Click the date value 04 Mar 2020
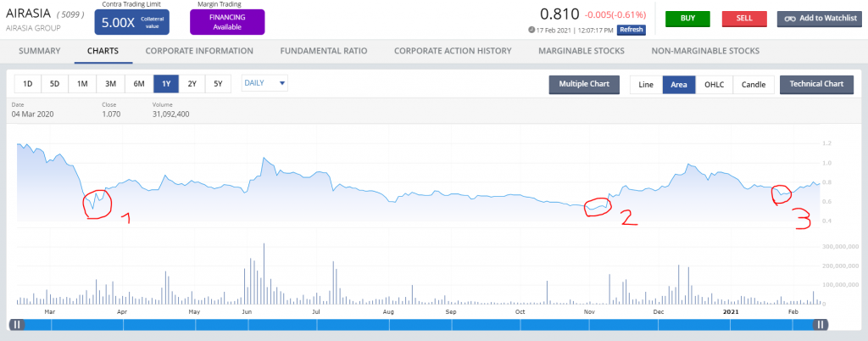Image resolution: width=868 pixels, height=341 pixels. point(33,115)
